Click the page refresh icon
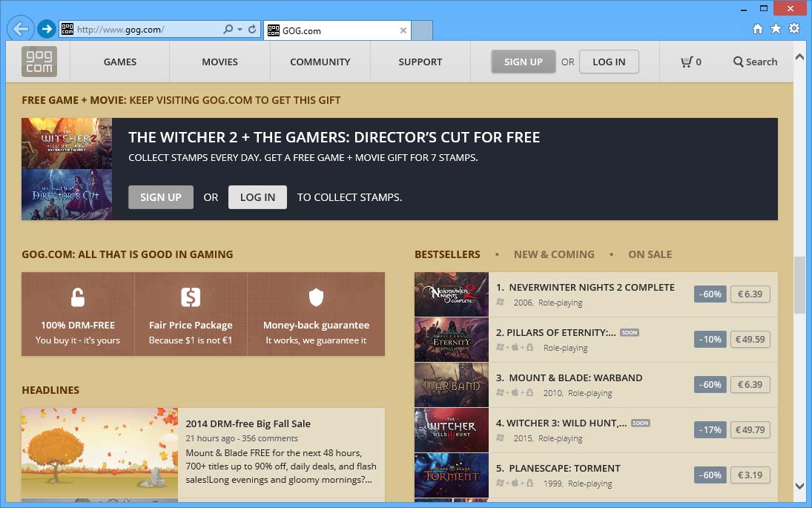Screen dimensions: 812x508 pyautogui.click(x=252, y=29)
